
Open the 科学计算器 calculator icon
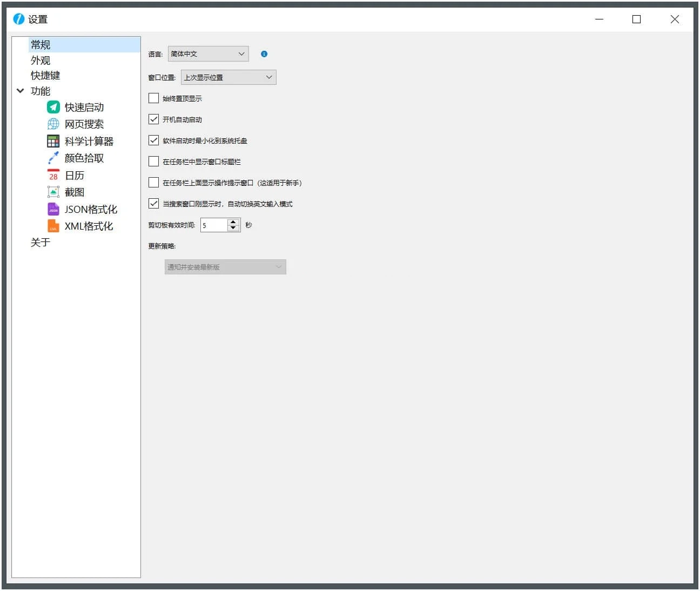tap(53, 141)
